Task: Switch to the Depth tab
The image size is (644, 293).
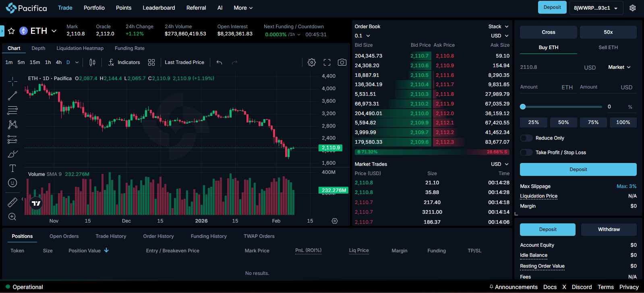Action: 38,48
